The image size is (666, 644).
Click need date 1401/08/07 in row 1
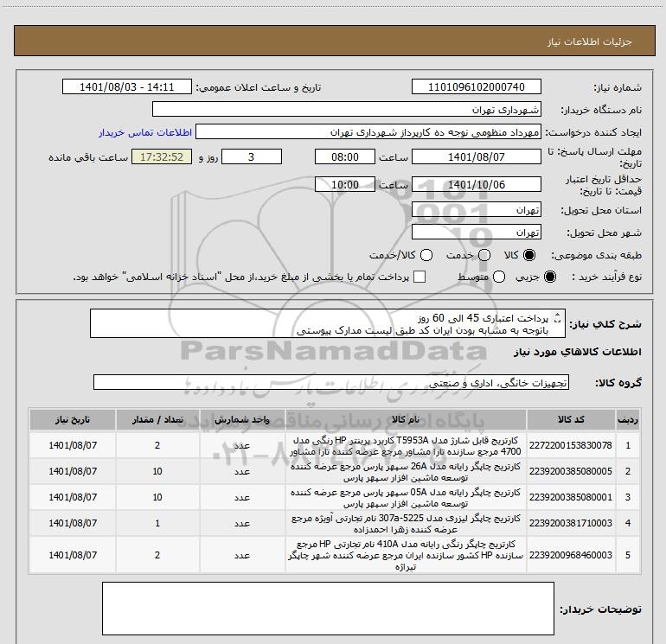pyautogui.click(x=73, y=445)
